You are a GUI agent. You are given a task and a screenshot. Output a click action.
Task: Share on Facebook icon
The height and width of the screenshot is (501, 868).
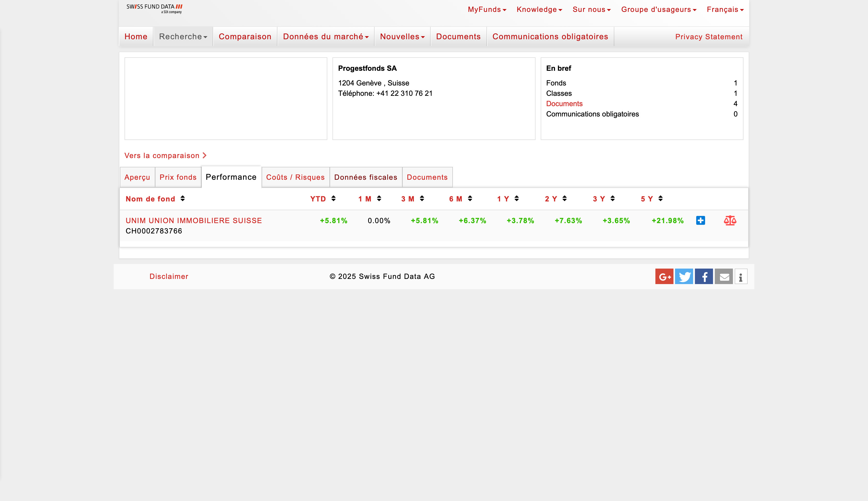[x=704, y=277]
